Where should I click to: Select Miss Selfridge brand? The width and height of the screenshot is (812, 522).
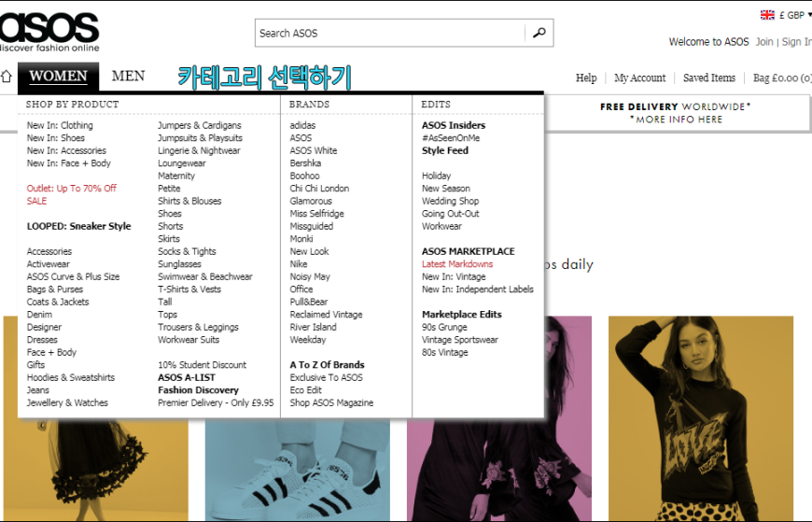[317, 214]
